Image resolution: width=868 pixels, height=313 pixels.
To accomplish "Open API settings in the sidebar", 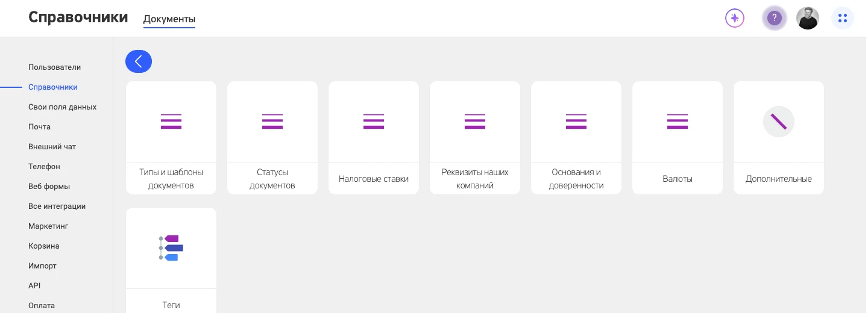I will 34,286.
